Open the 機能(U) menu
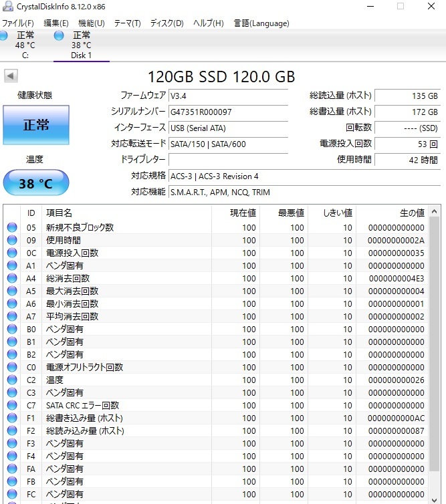 pos(91,23)
